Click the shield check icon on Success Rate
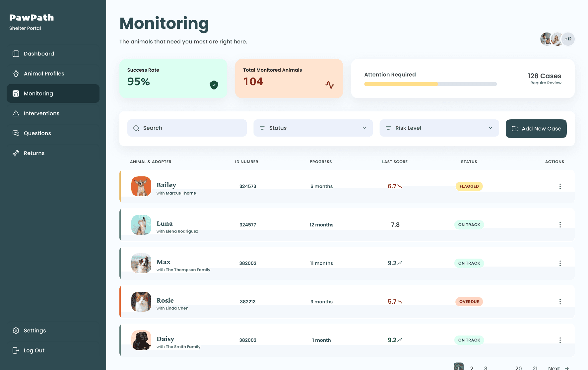Image resolution: width=588 pixels, height=370 pixels. (x=214, y=85)
